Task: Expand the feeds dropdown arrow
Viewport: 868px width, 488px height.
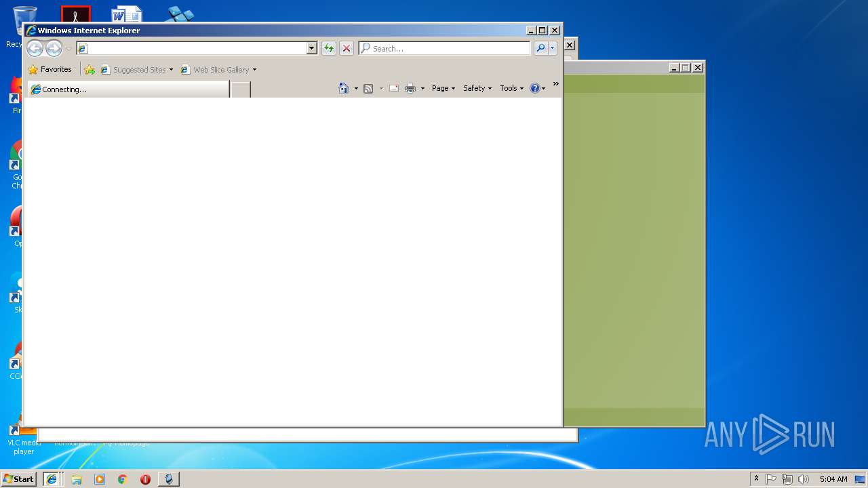Action: (381, 89)
